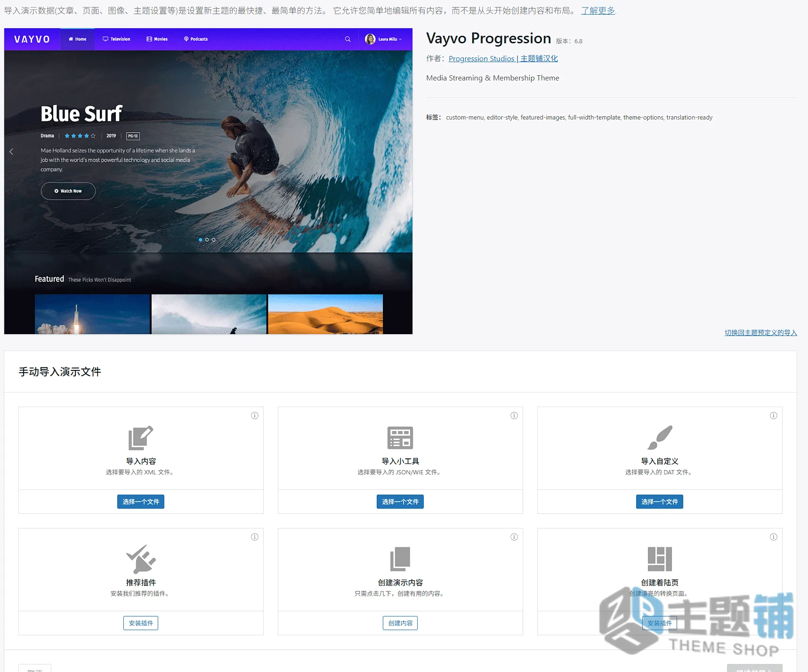Open the Television menu item in preview
The width and height of the screenshot is (808, 672).
116,39
